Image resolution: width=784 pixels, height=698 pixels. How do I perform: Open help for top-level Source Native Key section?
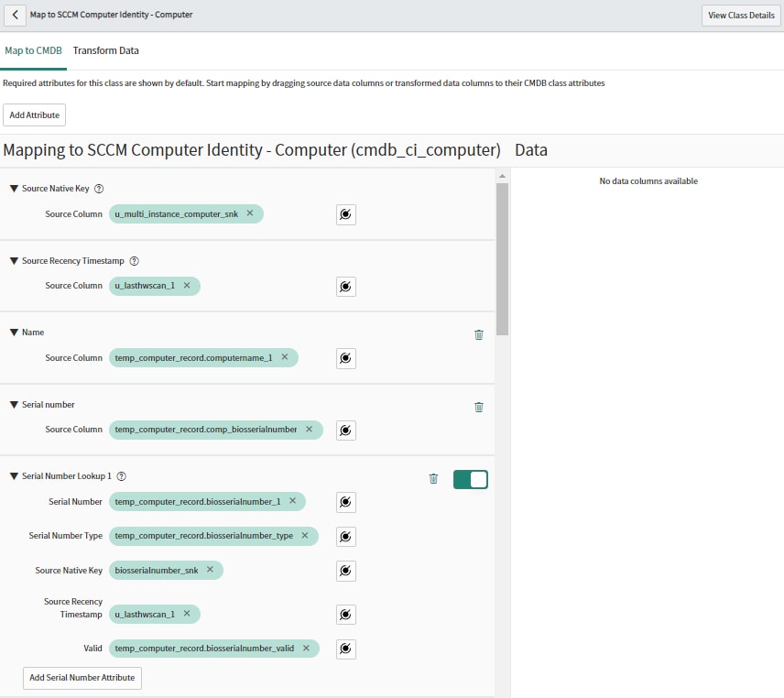click(x=99, y=189)
